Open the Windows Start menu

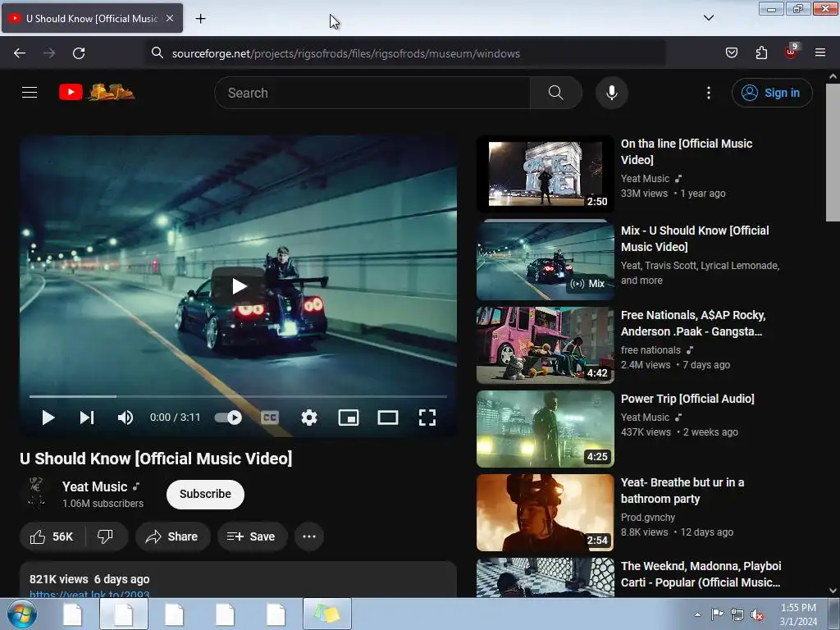pyautogui.click(x=22, y=614)
